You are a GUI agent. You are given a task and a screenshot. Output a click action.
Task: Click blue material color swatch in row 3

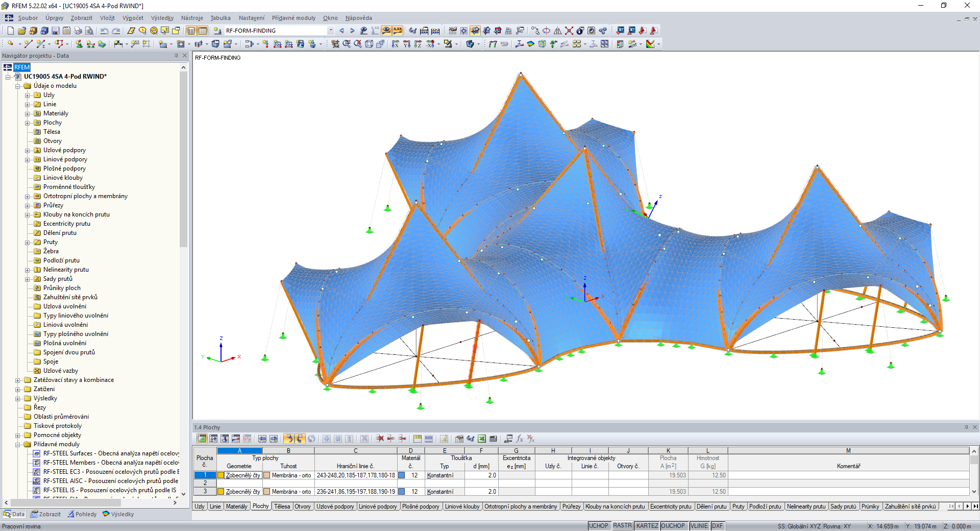tap(402, 492)
